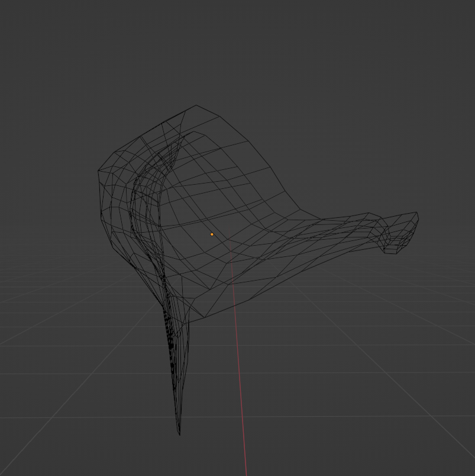Select the orange object origin point
Image resolution: width=475 pixels, height=476 pixels.
pyautogui.click(x=212, y=234)
